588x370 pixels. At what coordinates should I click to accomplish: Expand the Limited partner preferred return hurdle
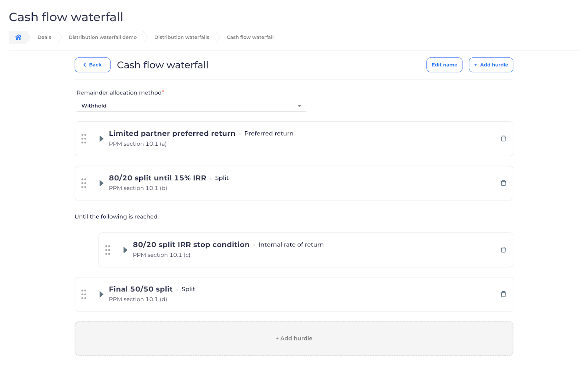(x=101, y=139)
